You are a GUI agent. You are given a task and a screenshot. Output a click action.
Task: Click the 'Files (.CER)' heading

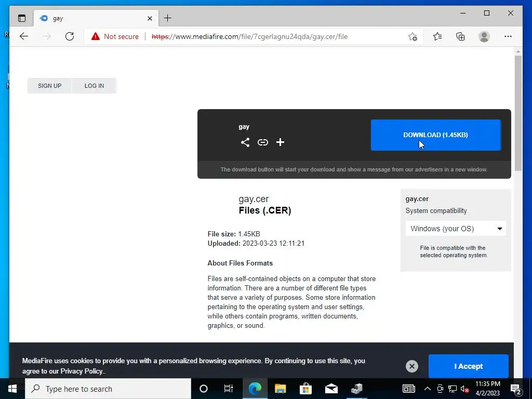tap(264, 210)
